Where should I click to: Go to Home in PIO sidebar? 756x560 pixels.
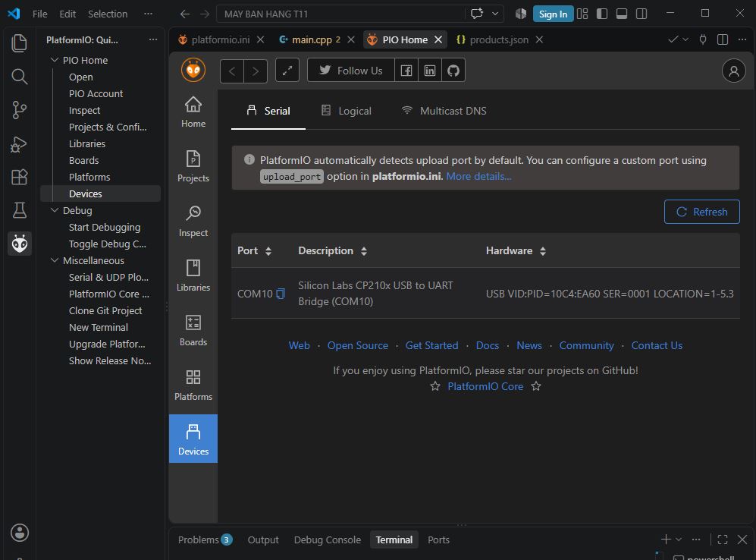tap(193, 112)
